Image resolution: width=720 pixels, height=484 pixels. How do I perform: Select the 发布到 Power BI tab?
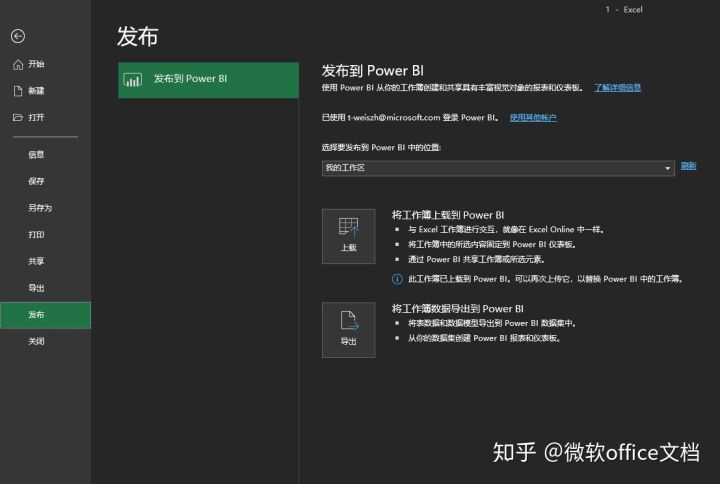(x=208, y=80)
